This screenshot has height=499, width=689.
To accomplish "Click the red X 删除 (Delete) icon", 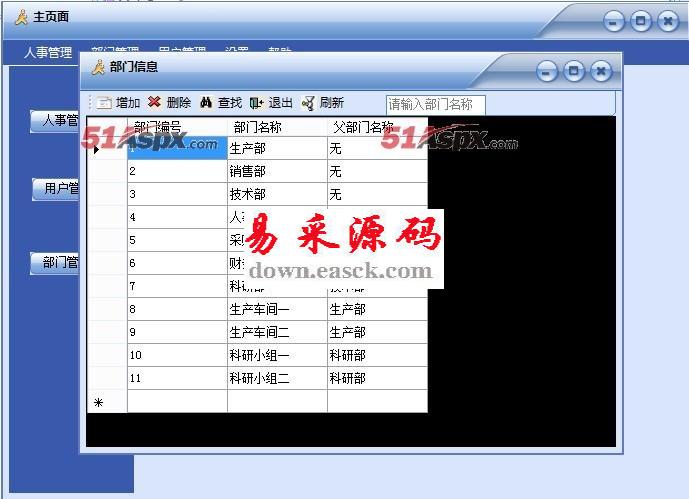I will point(154,102).
